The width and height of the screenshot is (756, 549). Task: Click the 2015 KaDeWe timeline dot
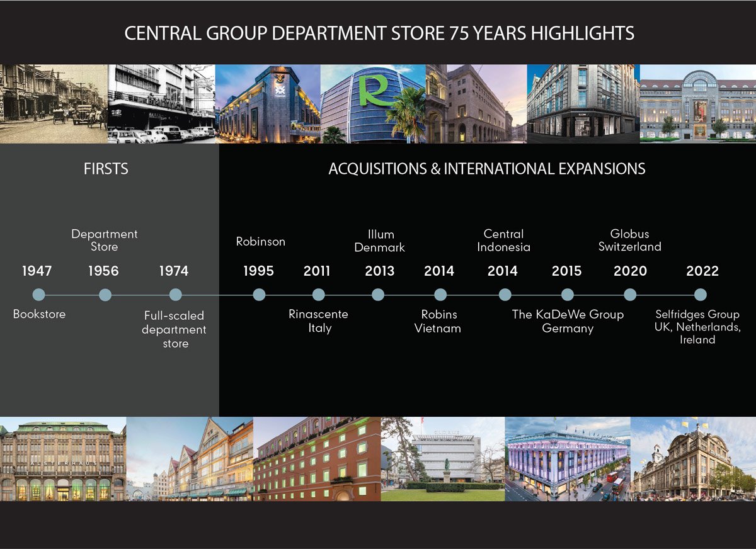click(x=568, y=295)
